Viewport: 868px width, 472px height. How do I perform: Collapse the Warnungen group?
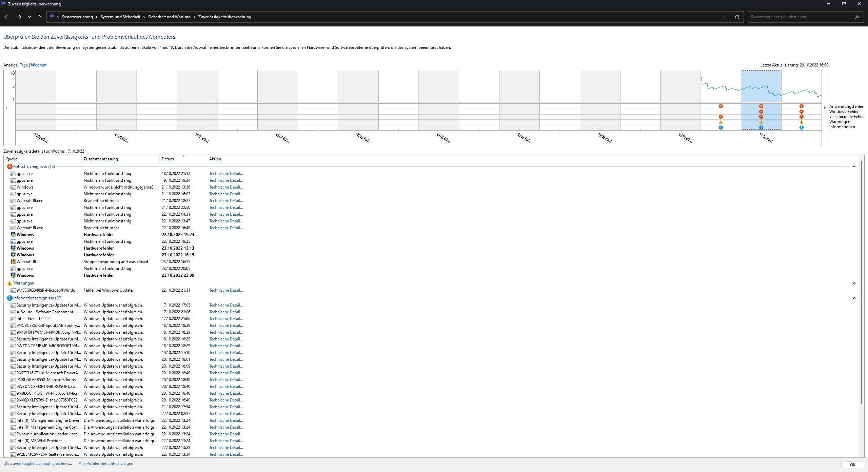pos(854,283)
